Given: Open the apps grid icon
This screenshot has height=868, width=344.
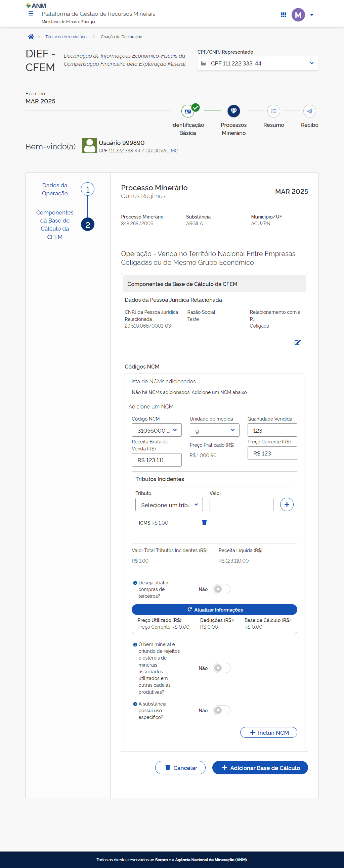Looking at the screenshot, I should click(283, 15).
